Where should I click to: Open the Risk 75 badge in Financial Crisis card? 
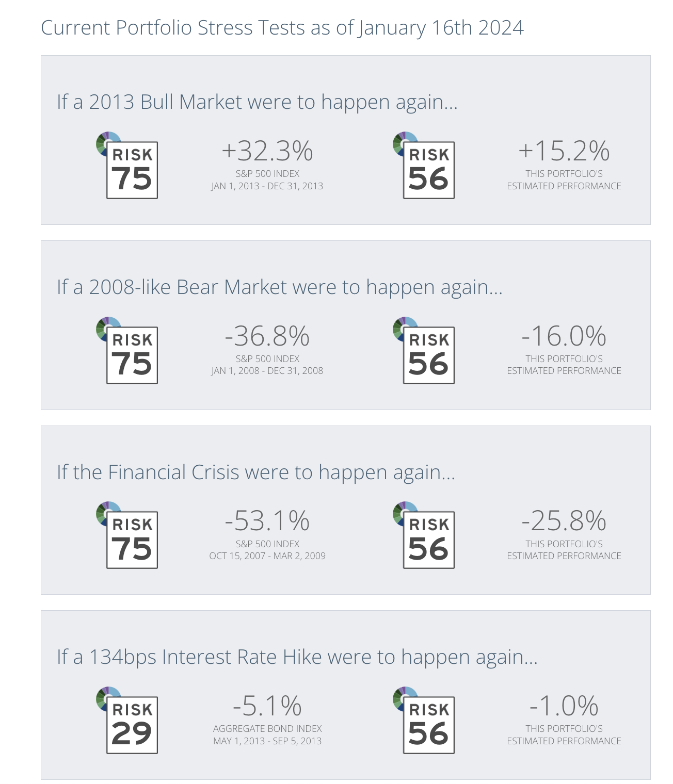click(131, 540)
